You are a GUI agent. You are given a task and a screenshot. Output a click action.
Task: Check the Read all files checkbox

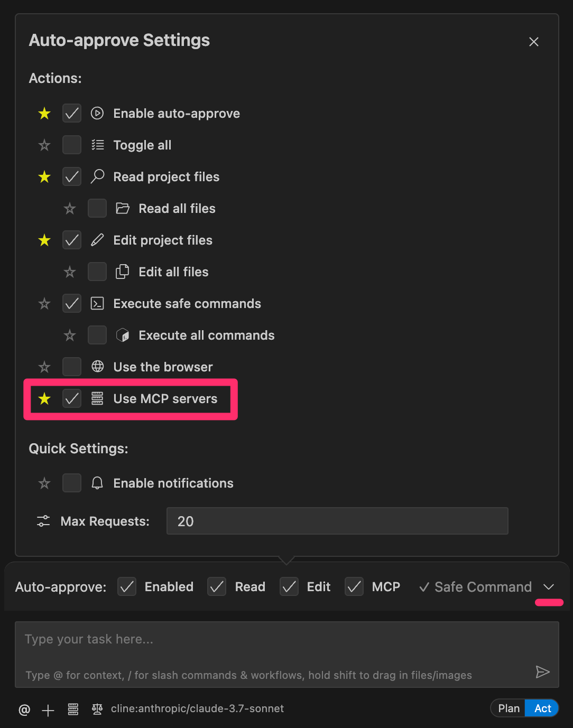(97, 209)
